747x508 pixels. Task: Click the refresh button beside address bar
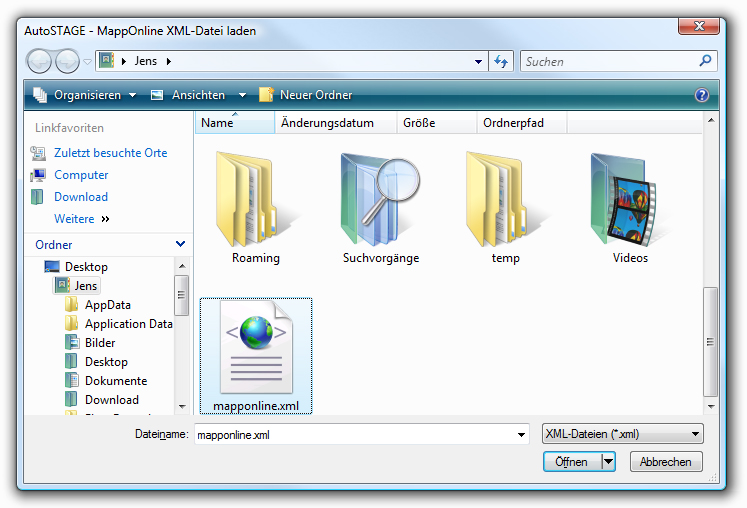pyautogui.click(x=502, y=61)
